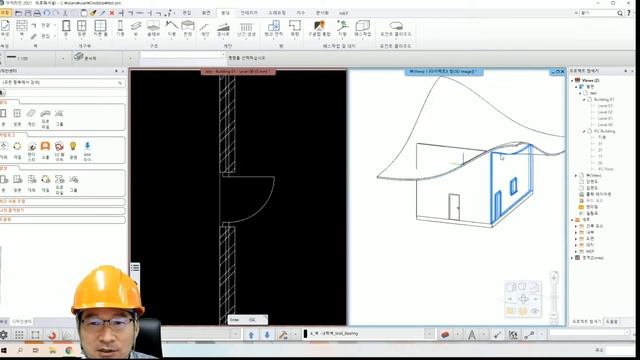Select the Mass modeling cube tool
This screenshot has height=360, width=640.
pyautogui.click(x=362, y=29)
